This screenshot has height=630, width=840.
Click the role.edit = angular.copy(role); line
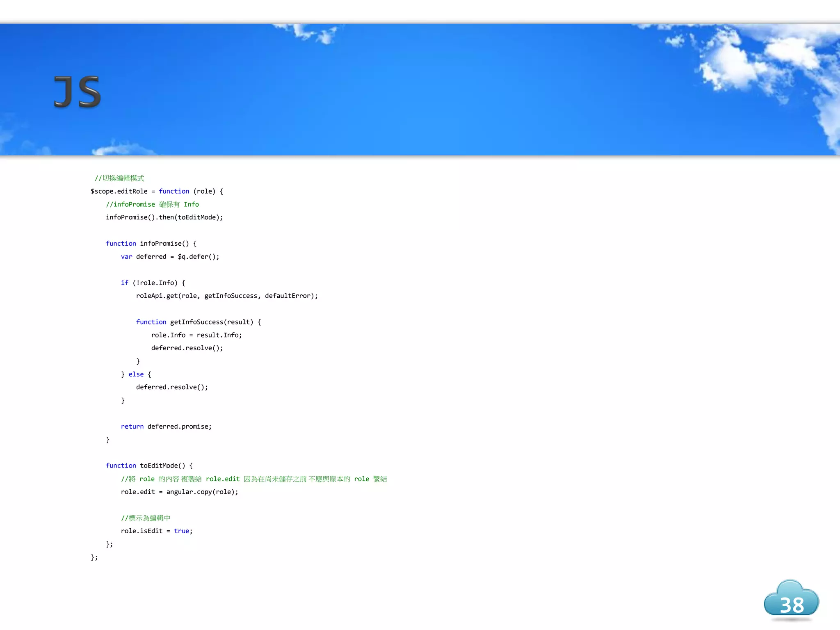pyautogui.click(x=180, y=492)
